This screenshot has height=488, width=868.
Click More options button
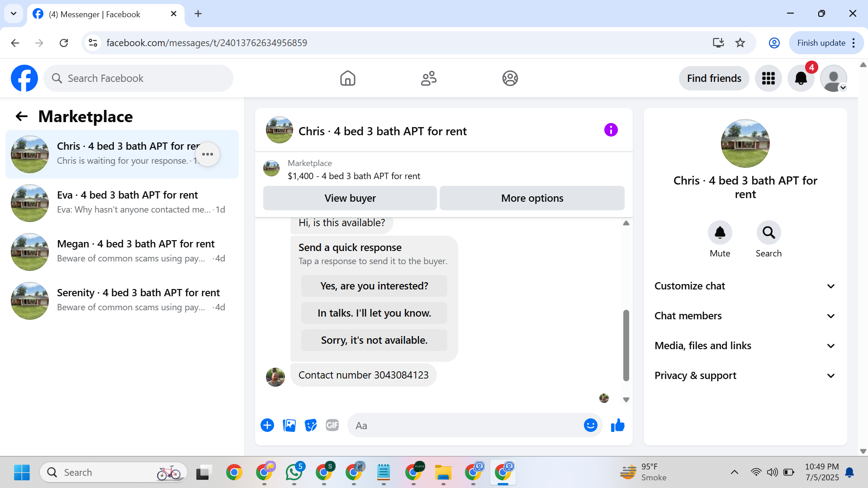tap(532, 198)
